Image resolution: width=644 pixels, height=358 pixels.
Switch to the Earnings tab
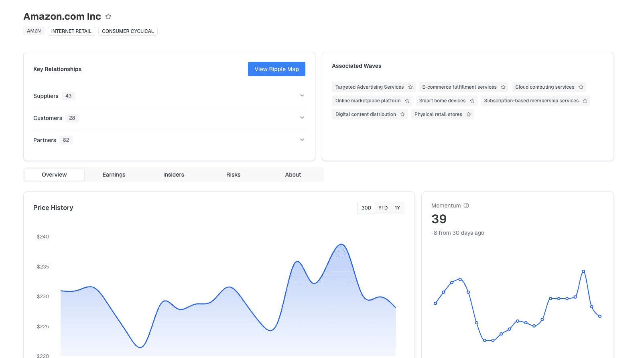(114, 175)
